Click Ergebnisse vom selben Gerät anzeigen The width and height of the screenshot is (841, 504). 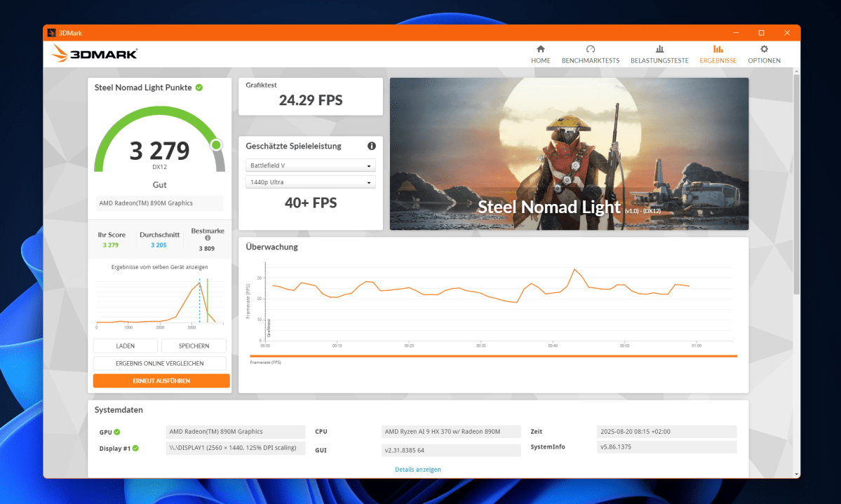tap(159, 267)
